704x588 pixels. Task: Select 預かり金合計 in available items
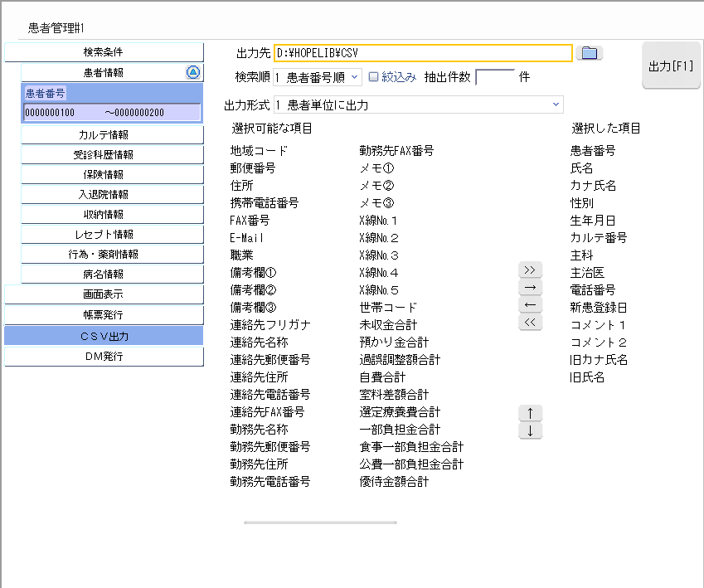click(x=394, y=343)
